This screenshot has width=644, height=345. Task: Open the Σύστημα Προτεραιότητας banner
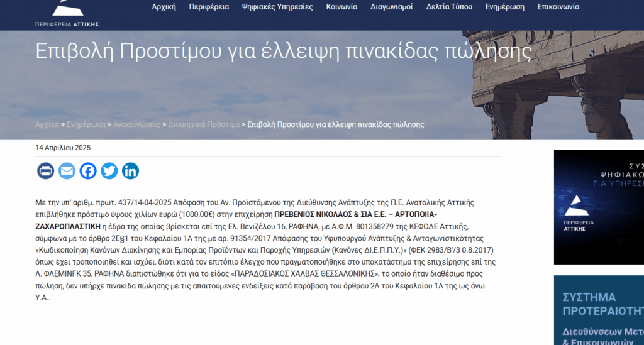point(599,310)
